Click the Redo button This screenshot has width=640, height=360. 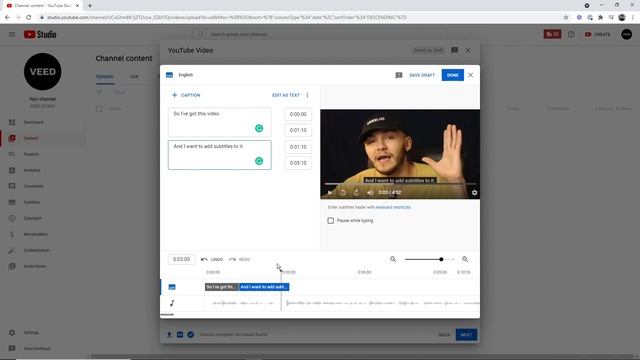click(x=240, y=260)
